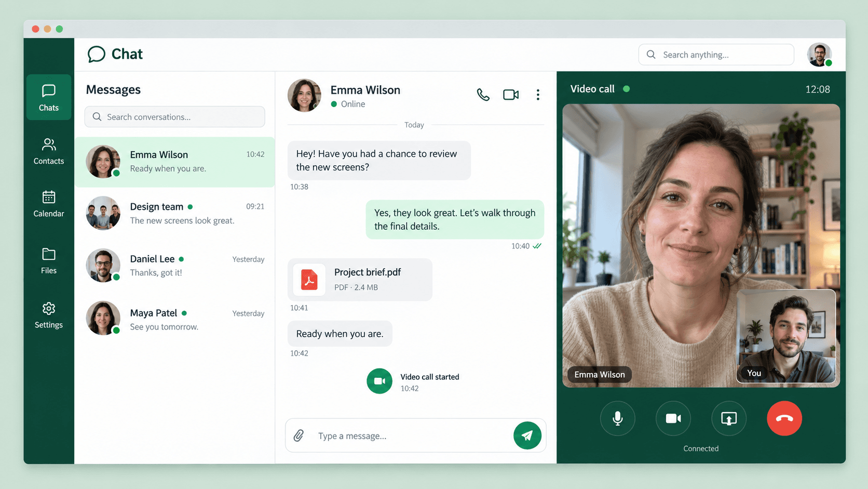Screen dimensions: 868x489
Task: Open Files in the sidebar
Action: [x=49, y=261]
